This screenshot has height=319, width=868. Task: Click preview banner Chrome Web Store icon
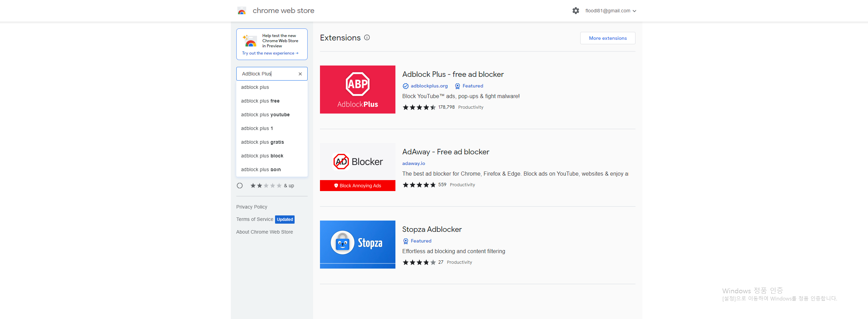tap(250, 41)
